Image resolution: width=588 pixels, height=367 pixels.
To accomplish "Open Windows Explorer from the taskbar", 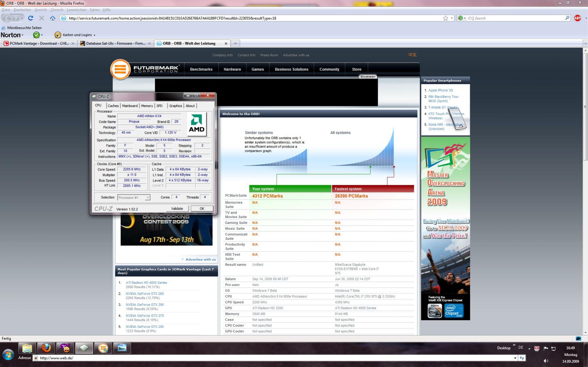I will [27, 348].
